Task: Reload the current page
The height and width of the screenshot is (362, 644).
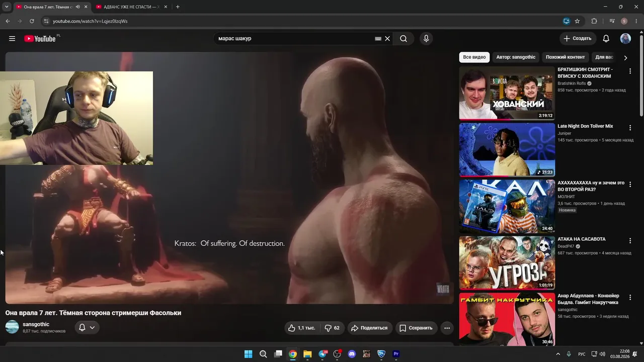Action: pyautogui.click(x=32, y=21)
